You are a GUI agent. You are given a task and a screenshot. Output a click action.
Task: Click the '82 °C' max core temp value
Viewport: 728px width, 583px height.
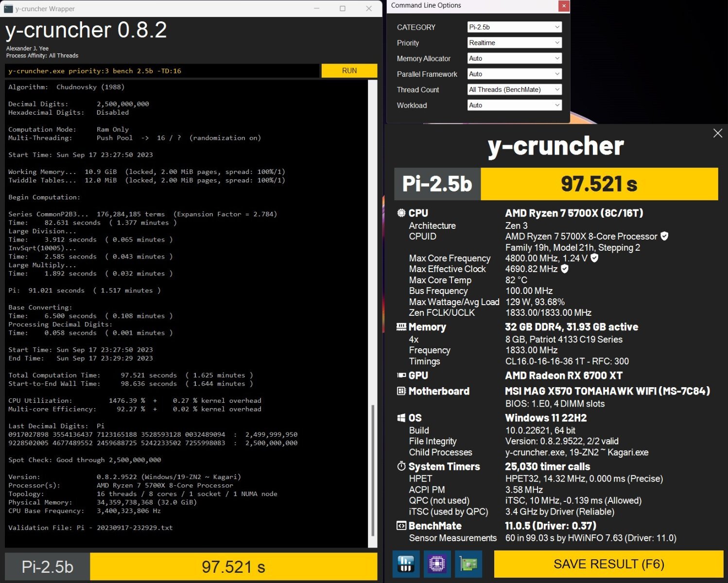coord(516,280)
